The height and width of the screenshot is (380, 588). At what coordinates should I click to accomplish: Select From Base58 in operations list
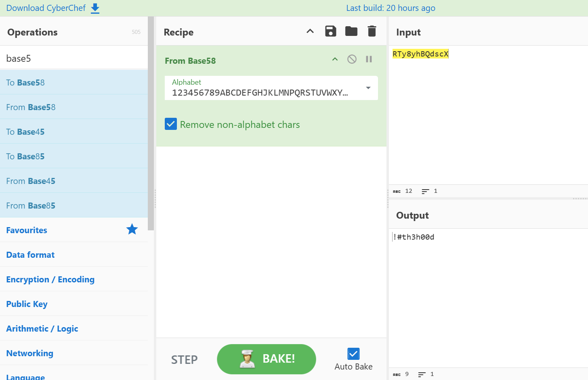click(74, 107)
